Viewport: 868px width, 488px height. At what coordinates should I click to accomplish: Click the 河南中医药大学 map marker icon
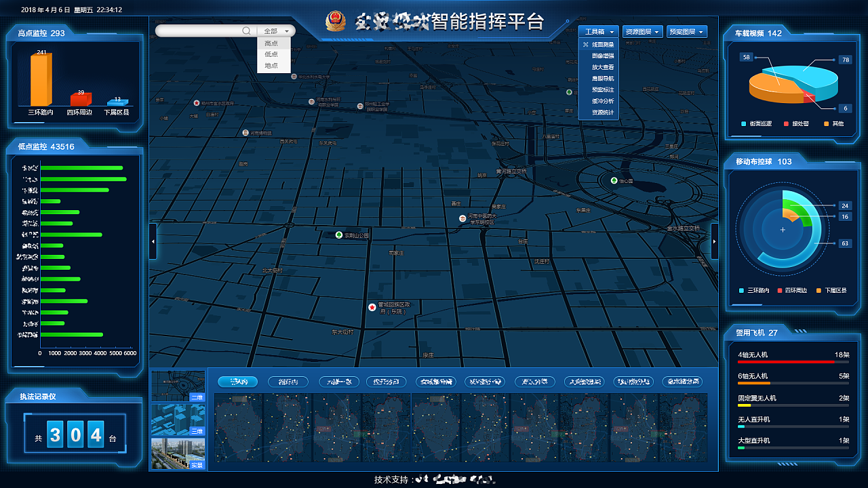(462, 218)
